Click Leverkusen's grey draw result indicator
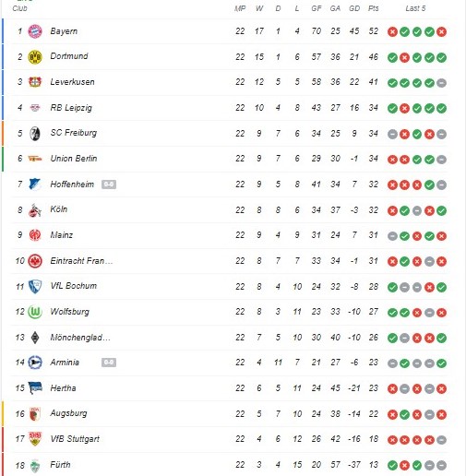Viewport: 466px width, 476px height. coord(441,83)
